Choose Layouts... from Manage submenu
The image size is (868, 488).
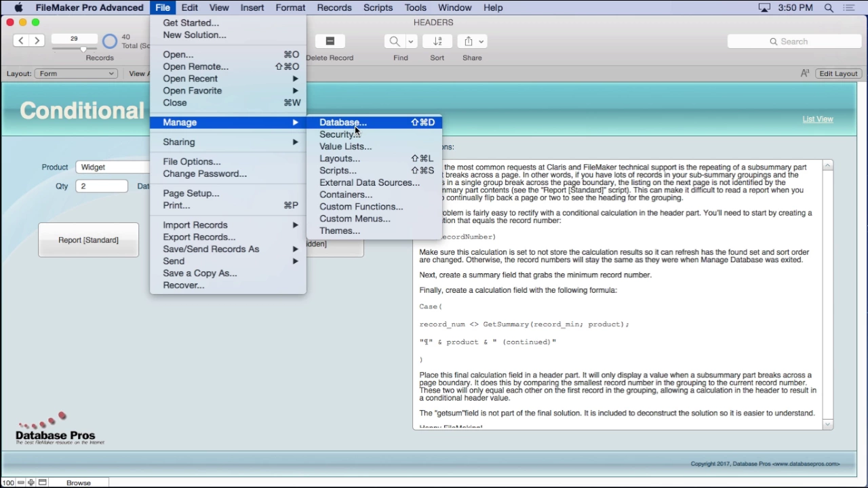[374, 159]
